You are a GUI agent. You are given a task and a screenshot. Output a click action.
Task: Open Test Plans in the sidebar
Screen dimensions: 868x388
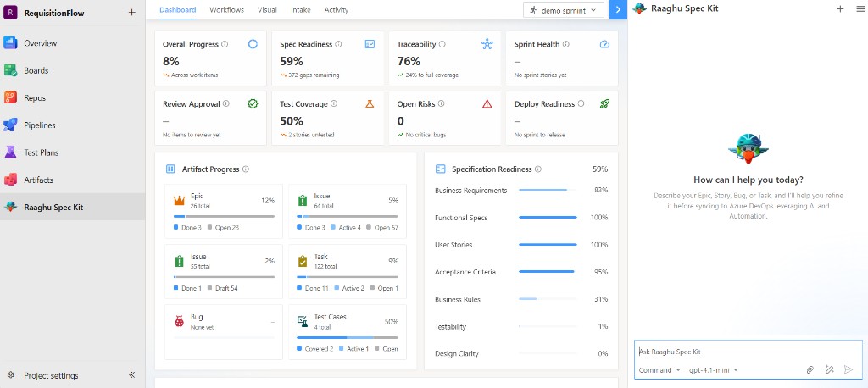73,152
